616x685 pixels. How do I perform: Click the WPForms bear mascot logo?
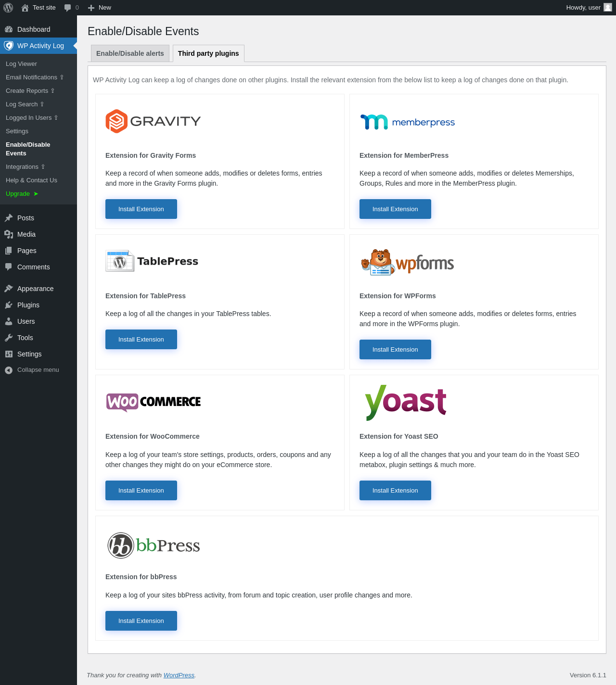pos(407,262)
